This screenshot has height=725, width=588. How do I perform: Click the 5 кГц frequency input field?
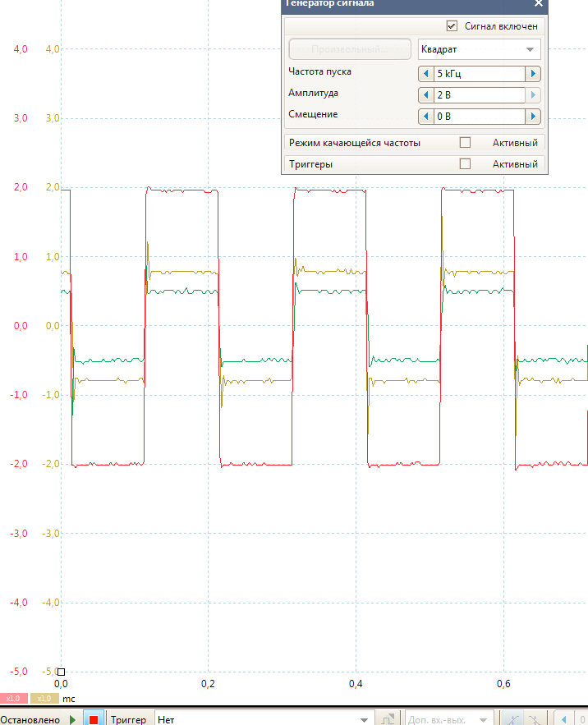[x=479, y=74]
